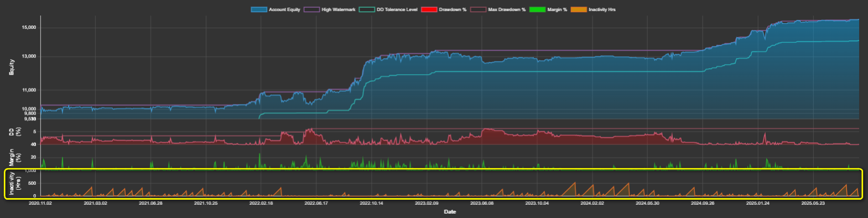Image resolution: width=868 pixels, height=218 pixels.
Task: Click the 2024.05.30 date label
Action: click(648, 203)
